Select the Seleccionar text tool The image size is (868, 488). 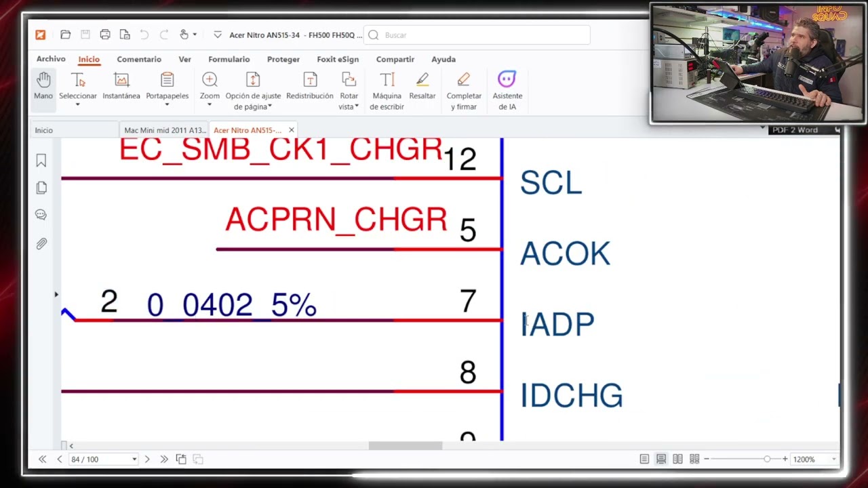78,85
